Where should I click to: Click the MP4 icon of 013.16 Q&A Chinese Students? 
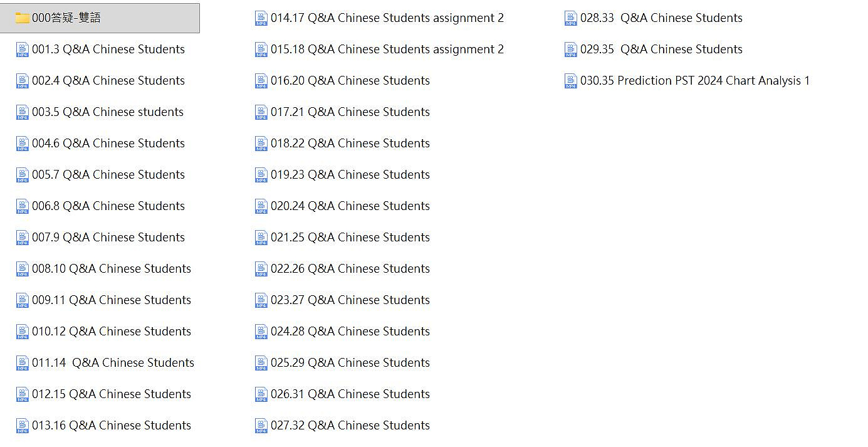23,426
